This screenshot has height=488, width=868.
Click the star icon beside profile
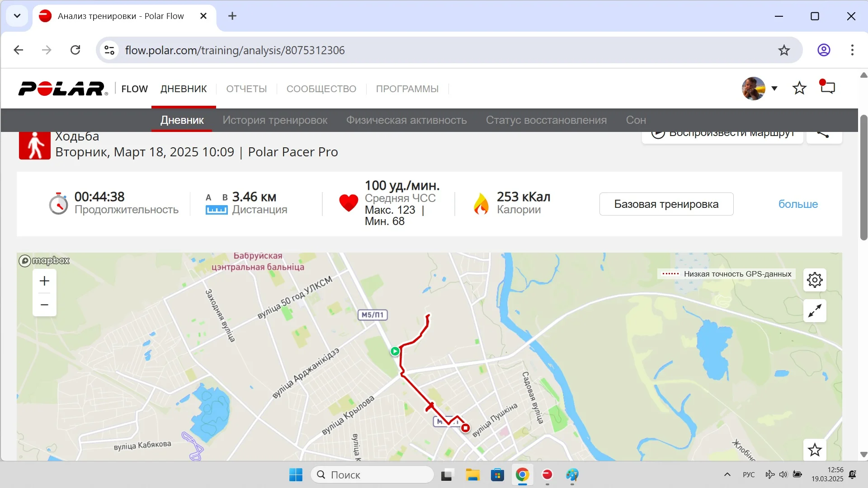coord(799,88)
